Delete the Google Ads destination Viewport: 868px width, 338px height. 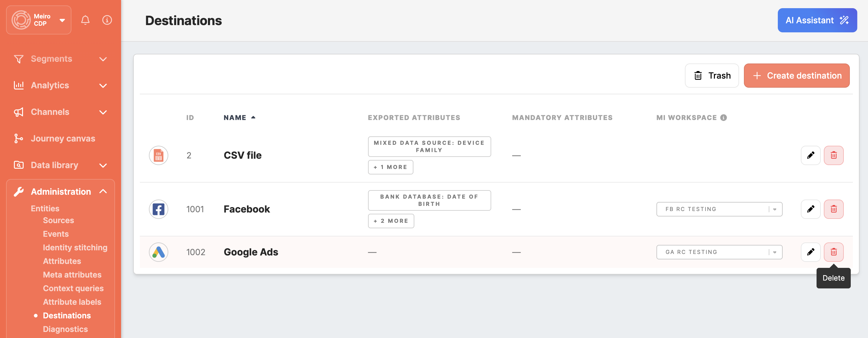pyautogui.click(x=833, y=252)
